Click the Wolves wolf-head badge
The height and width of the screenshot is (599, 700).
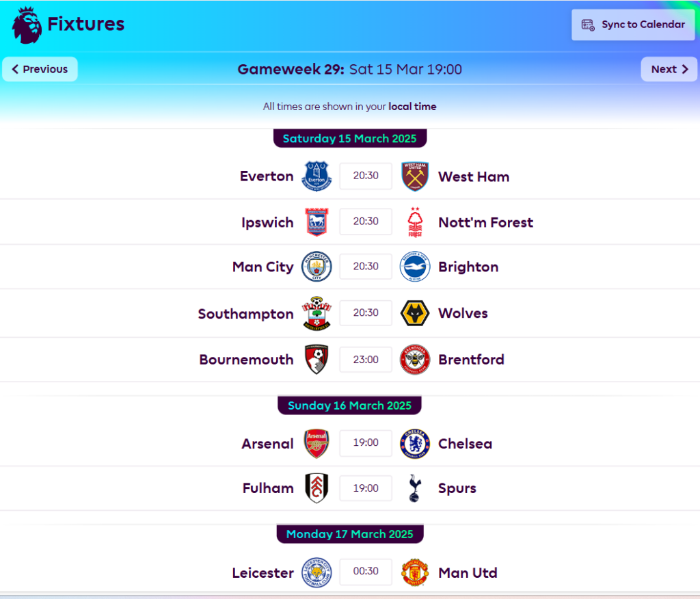[x=415, y=313]
